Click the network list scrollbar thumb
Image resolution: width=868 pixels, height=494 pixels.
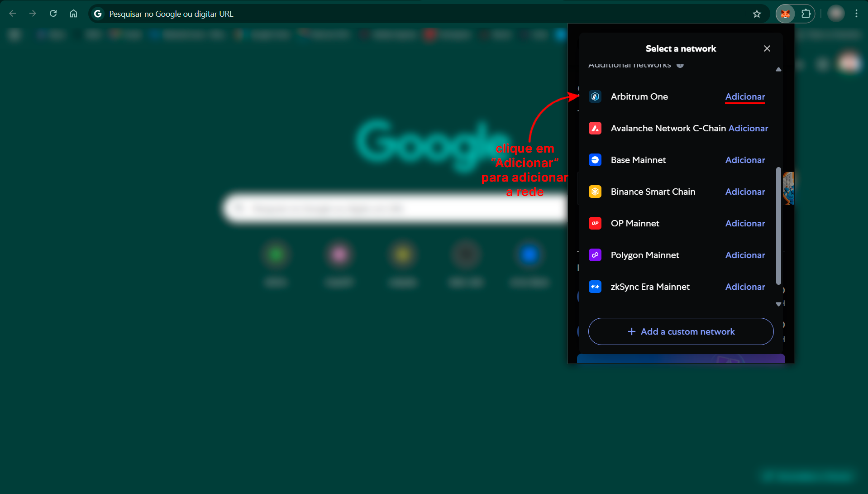[778, 225]
